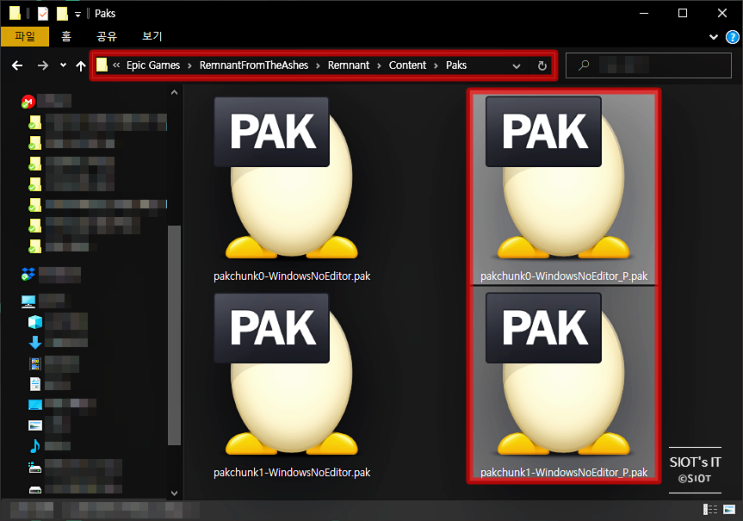Switch to the 공유 ribbon tab
743x521 pixels.
tap(107, 37)
